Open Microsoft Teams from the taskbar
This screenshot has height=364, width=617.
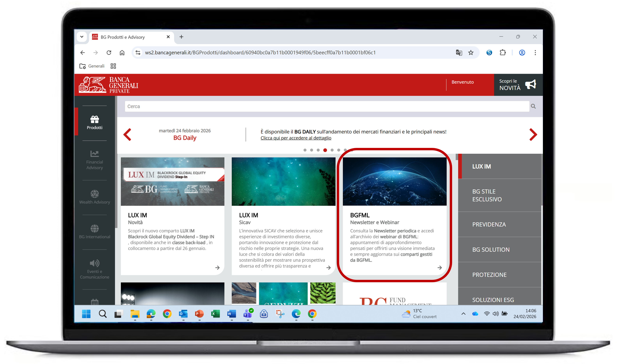coord(248,314)
